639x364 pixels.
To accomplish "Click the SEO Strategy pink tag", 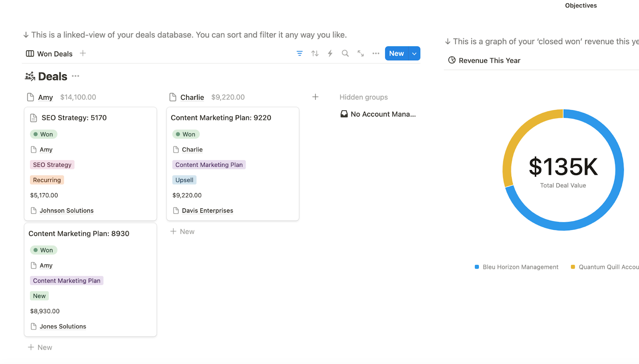I will (x=52, y=165).
